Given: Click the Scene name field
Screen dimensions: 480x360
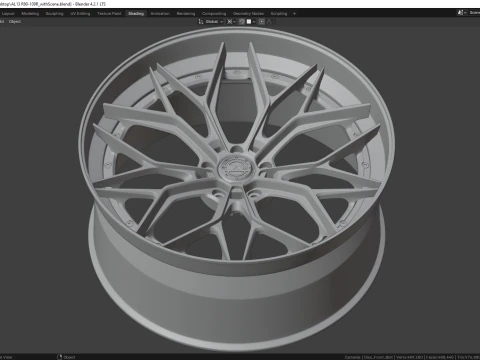Looking at the screenshot, I should tap(474, 13).
